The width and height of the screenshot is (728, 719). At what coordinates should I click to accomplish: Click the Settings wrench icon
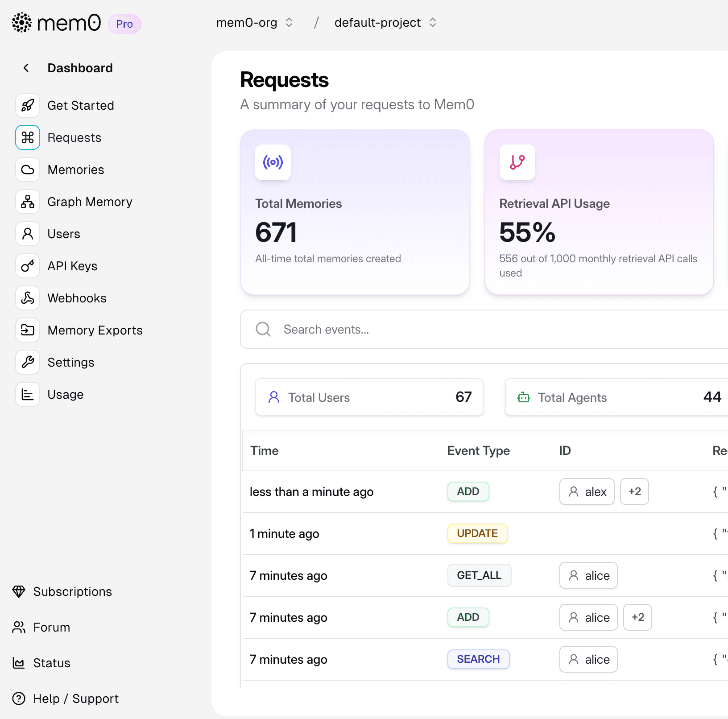click(x=28, y=362)
